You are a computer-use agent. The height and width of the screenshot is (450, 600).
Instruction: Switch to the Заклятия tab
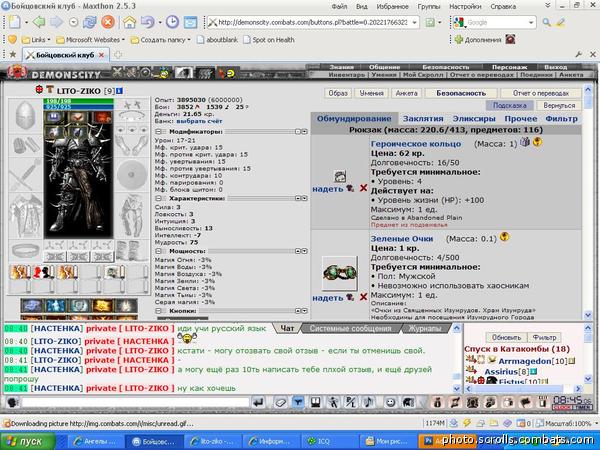423,119
